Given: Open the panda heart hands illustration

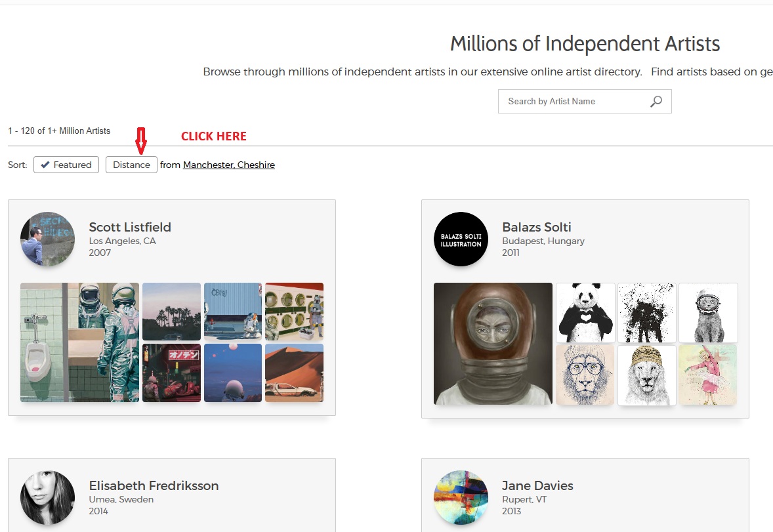Looking at the screenshot, I should click(585, 313).
